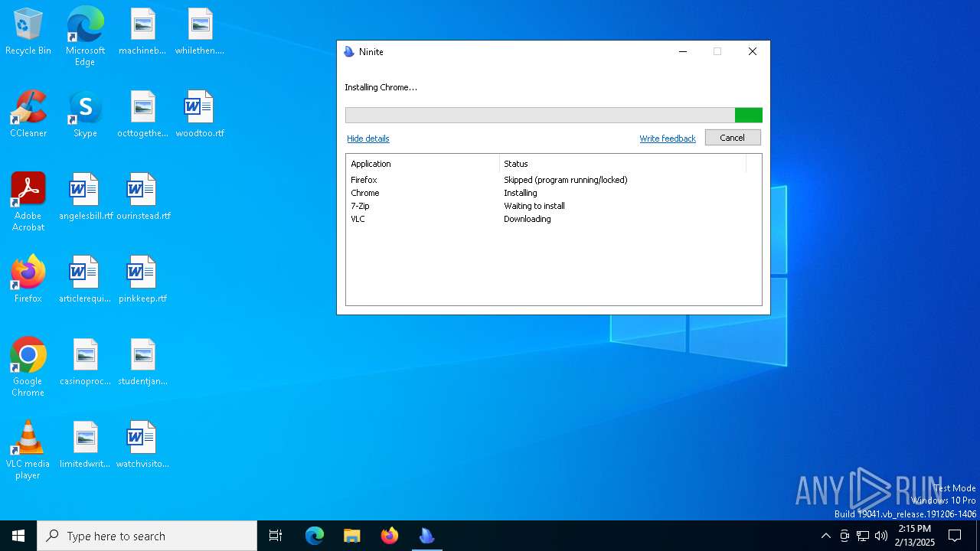Select the angelesbill.rtf document icon
Screen dimensions: 980x551
point(86,197)
